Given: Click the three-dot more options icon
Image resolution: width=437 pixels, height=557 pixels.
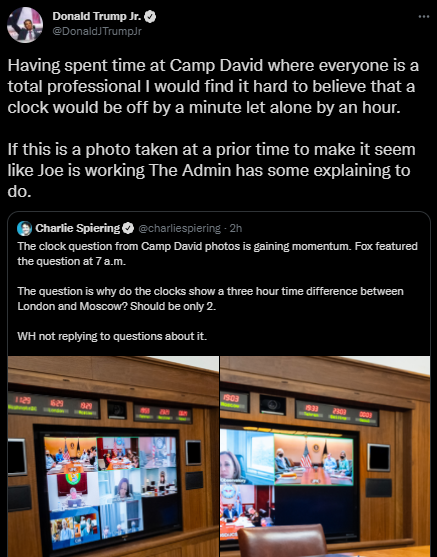Looking at the screenshot, I should (x=423, y=16).
